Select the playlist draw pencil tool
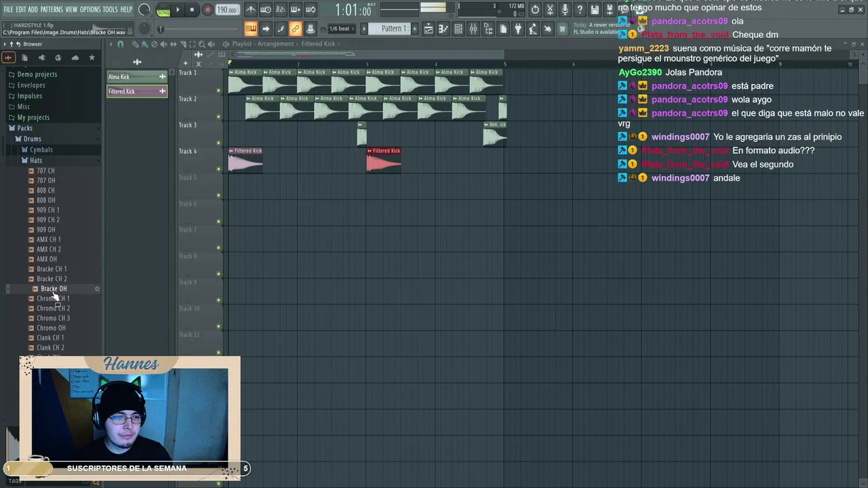 click(x=135, y=44)
